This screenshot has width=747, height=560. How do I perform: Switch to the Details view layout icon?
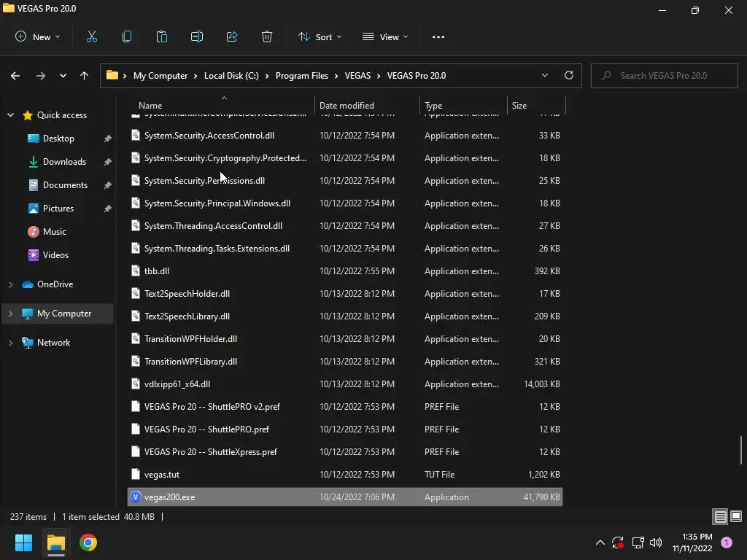720,517
